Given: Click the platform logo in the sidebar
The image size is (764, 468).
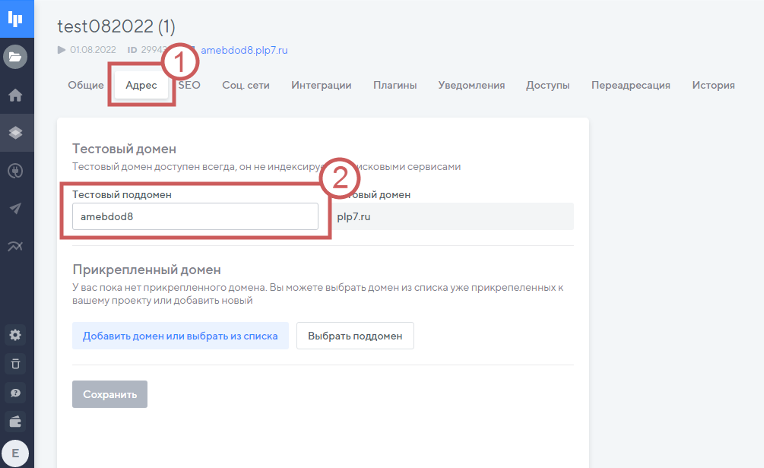Looking at the screenshot, I should pyautogui.click(x=16, y=18).
